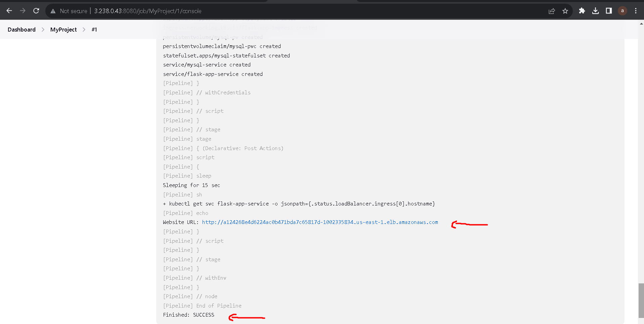Open the browser extensions puzzle icon

coord(582,11)
